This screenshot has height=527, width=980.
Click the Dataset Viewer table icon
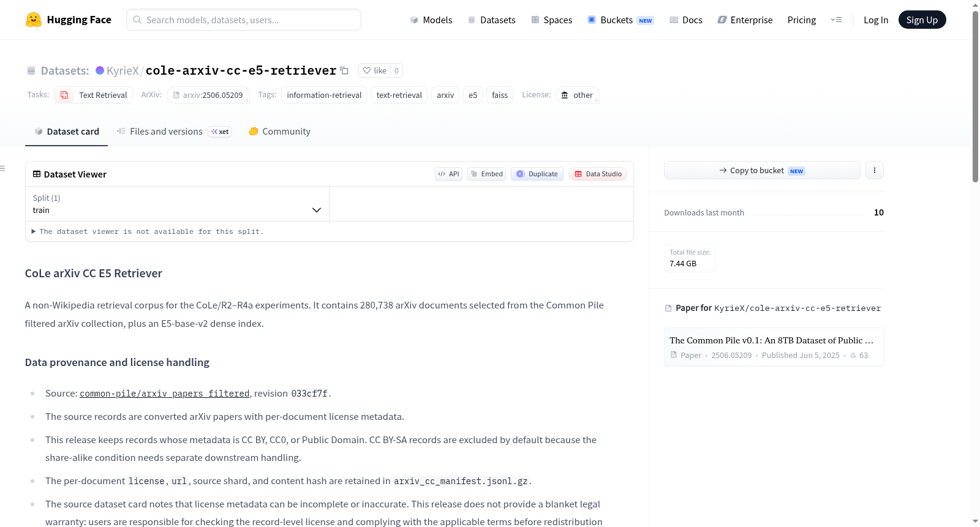point(37,174)
